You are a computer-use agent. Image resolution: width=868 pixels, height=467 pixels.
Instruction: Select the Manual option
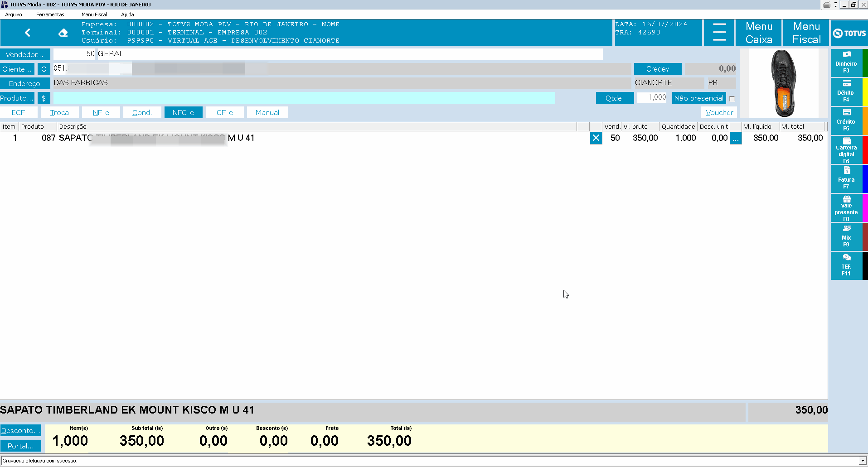tap(267, 113)
